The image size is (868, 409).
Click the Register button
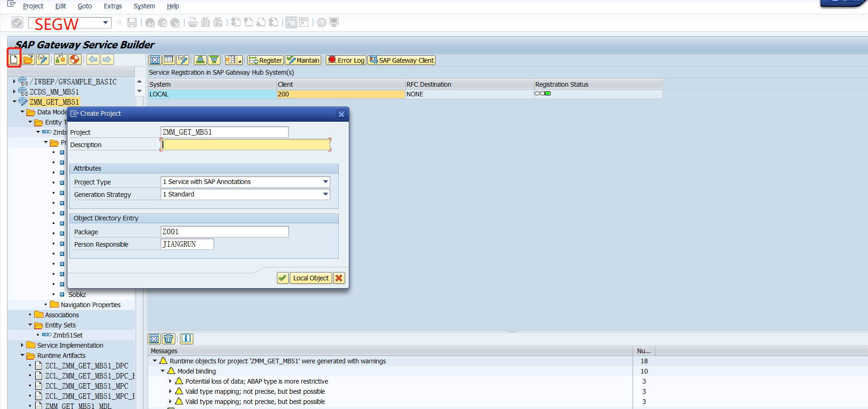[265, 60]
